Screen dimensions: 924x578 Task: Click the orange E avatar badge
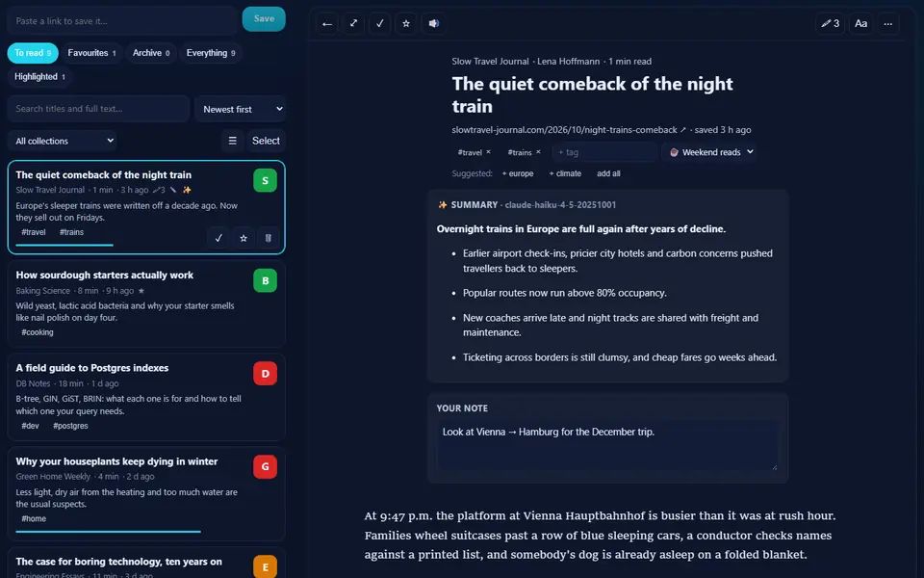click(x=266, y=566)
